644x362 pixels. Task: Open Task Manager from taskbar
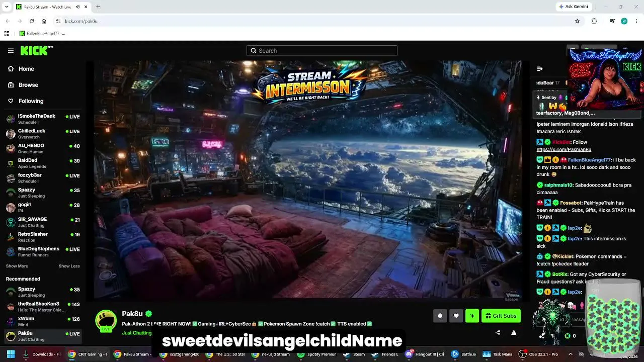497,354
